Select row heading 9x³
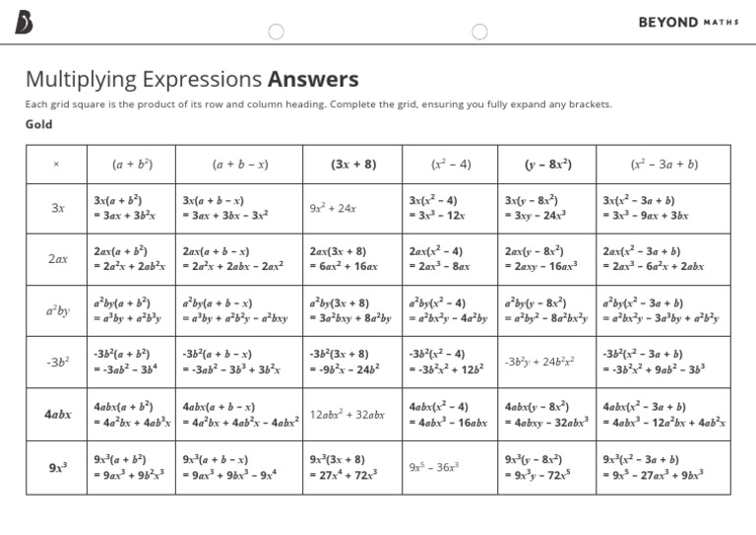Viewport: 756px width, 535px height. pyautogui.click(x=56, y=467)
